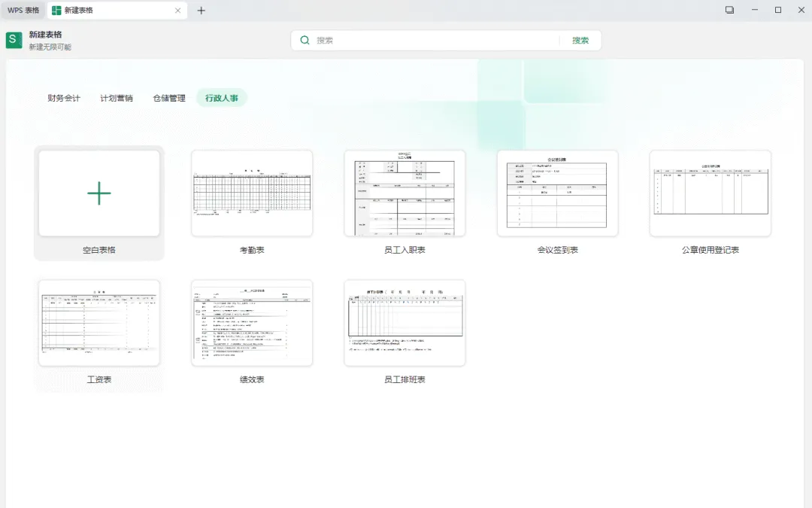Viewport: 812px width, 508px height.
Task: Click the 工资表 label
Action: click(x=99, y=379)
